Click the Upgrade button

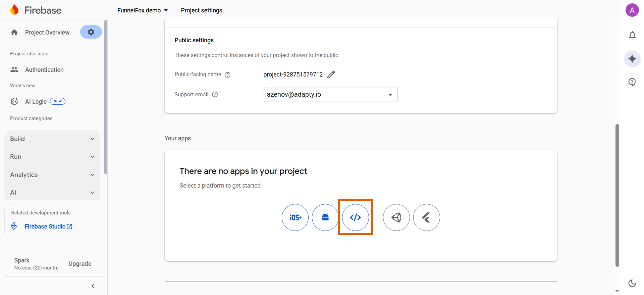(x=80, y=264)
